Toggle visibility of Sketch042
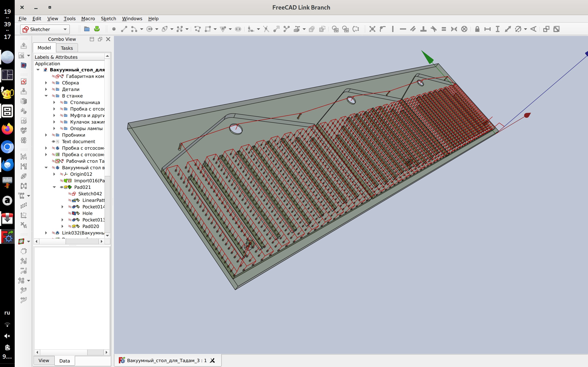The width and height of the screenshot is (588, 367). point(70,194)
